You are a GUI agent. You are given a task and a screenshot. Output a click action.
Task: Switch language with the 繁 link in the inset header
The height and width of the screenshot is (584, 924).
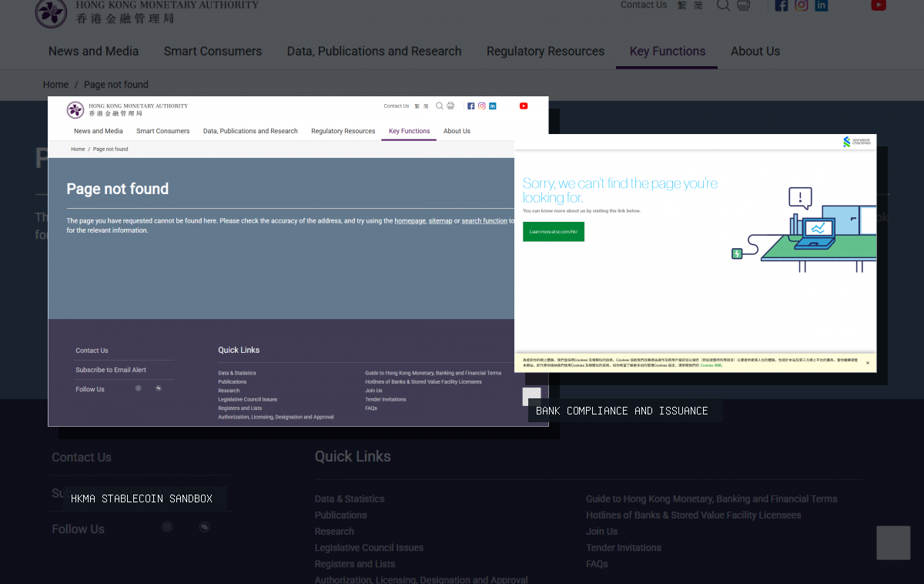417,106
